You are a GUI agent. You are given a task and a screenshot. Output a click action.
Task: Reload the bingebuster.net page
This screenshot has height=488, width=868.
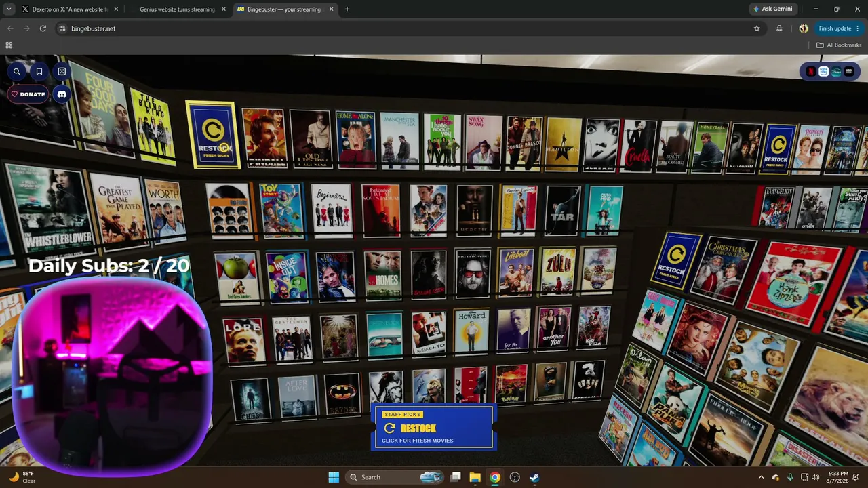(x=43, y=28)
